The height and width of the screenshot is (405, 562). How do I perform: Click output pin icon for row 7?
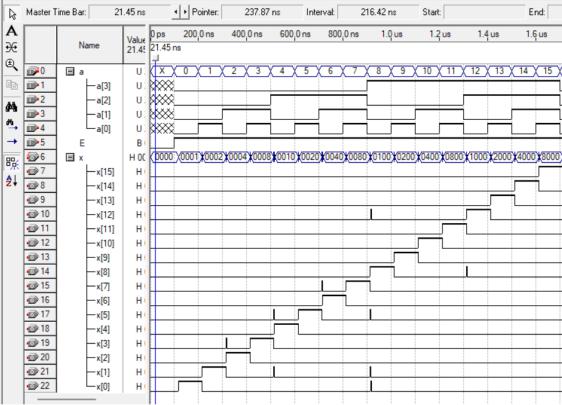[x=33, y=171]
